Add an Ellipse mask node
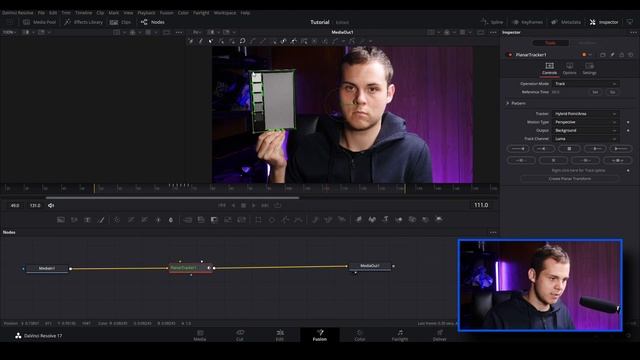The image size is (640, 360). [x=272, y=220]
